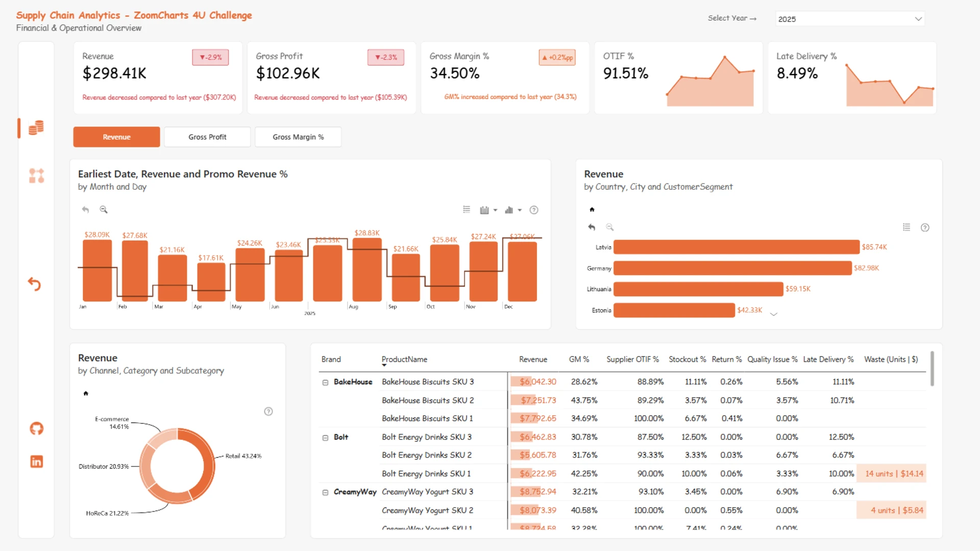
Task: Collapse the Bolt brand group
Action: pyautogui.click(x=325, y=438)
